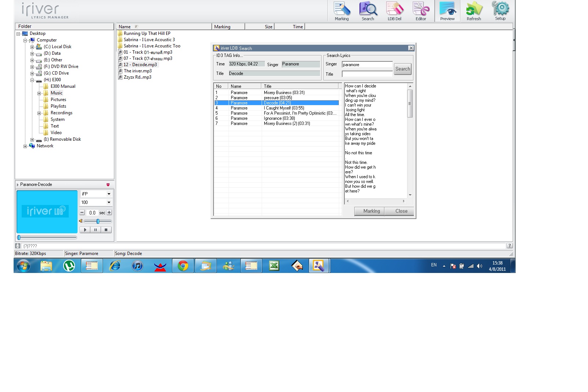This screenshot has height=392, width=588.
Task: Pause playback in the preview player
Action: (x=96, y=230)
